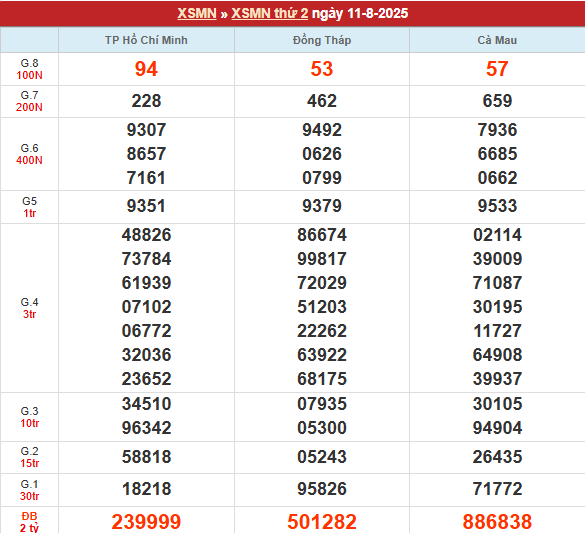Open the XSMN link in header
Image resolution: width=585 pixels, height=533 pixels.
pyautogui.click(x=197, y=13)
